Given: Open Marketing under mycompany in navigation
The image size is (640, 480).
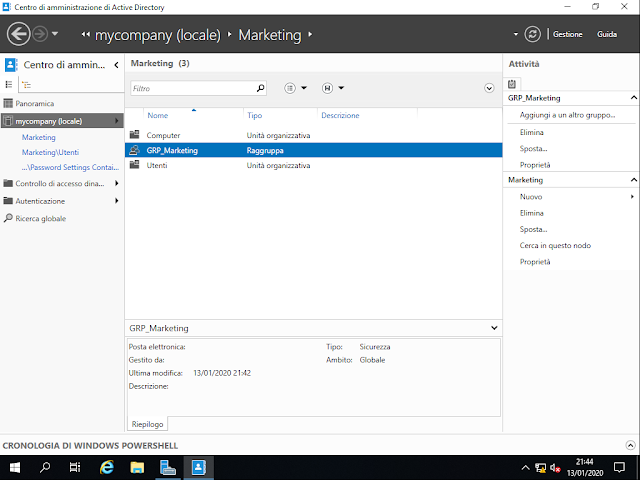Looking at the screenshot, I should (39, 138).
